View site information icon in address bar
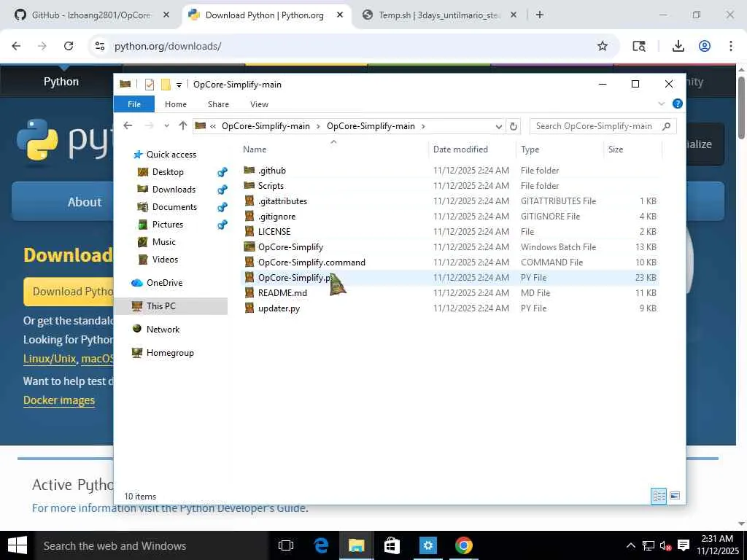Viewport: 747px width, 560px height. click(x=99, y=46)
